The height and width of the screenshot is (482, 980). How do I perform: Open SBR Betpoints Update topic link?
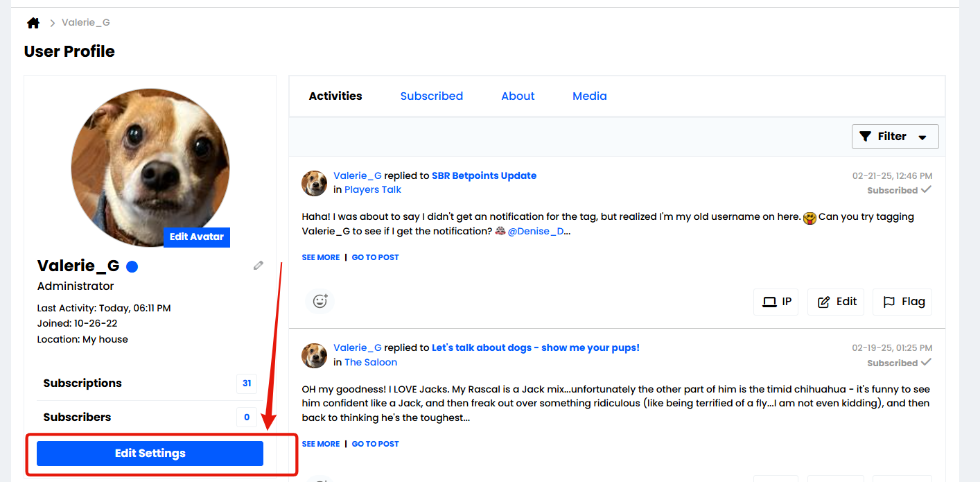(484, 175)
